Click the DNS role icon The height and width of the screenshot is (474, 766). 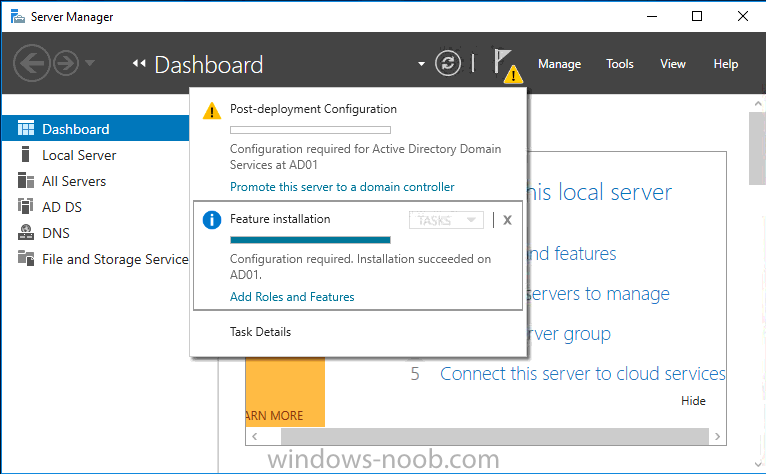tap(26, 232)
